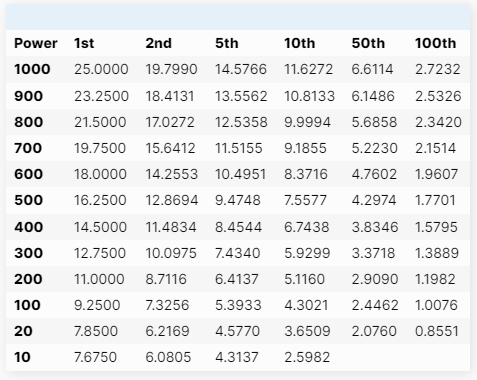Click the 2nd column header
477x380 pixels.
point(158,43)
